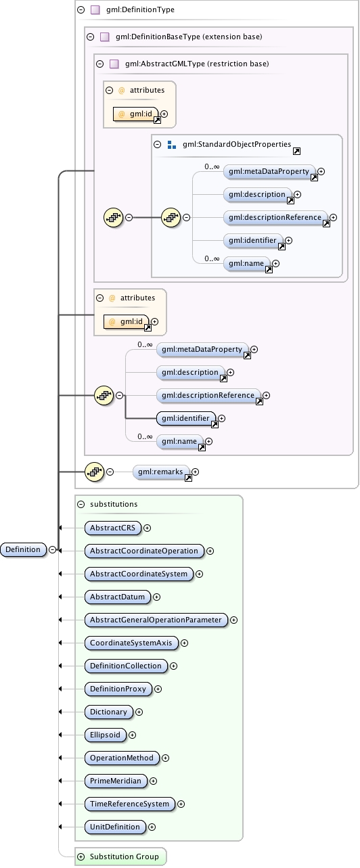The width and height of the screenshot is (360, 868).
Task: Expand AbstractCoordinateSystem plus icon
Action: tap(200, 574)
